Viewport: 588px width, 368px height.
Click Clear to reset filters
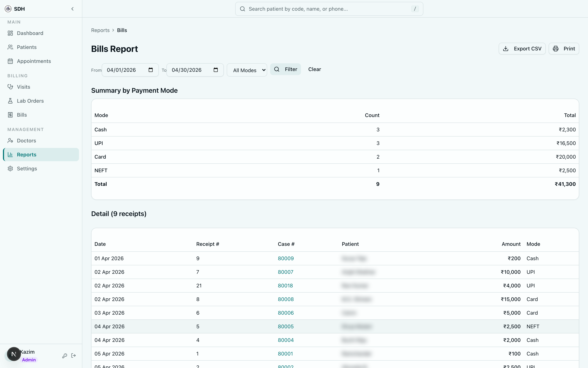coord(315,69)
